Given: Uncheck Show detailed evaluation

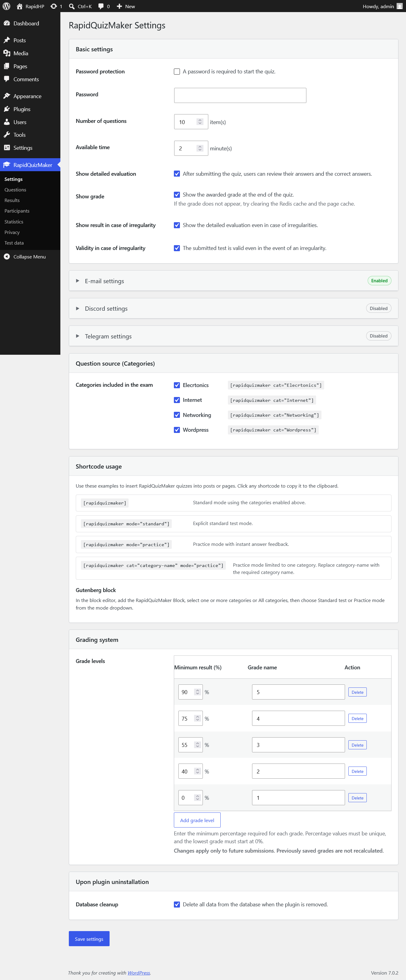Looking at the screenshot, I should (177, 174).
